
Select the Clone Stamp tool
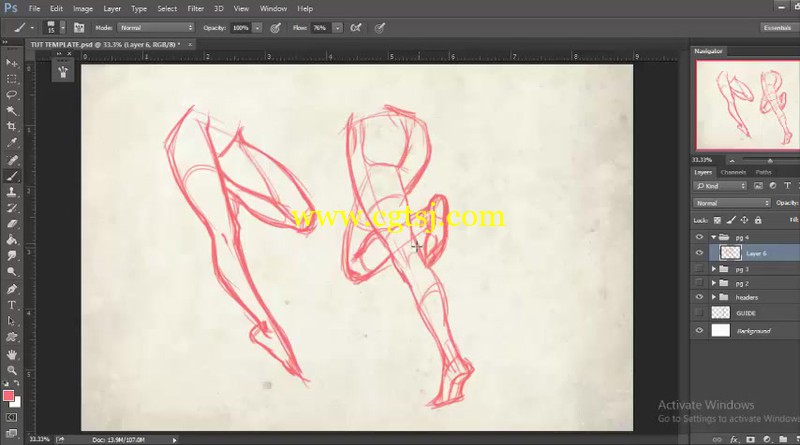coord(11,192)
